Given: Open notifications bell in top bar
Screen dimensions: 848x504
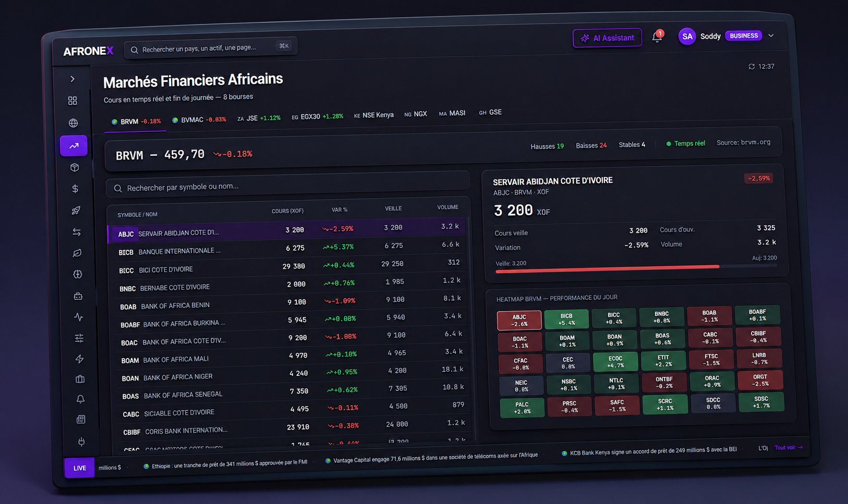Looking at the screenshot, I should coord(657,36).
